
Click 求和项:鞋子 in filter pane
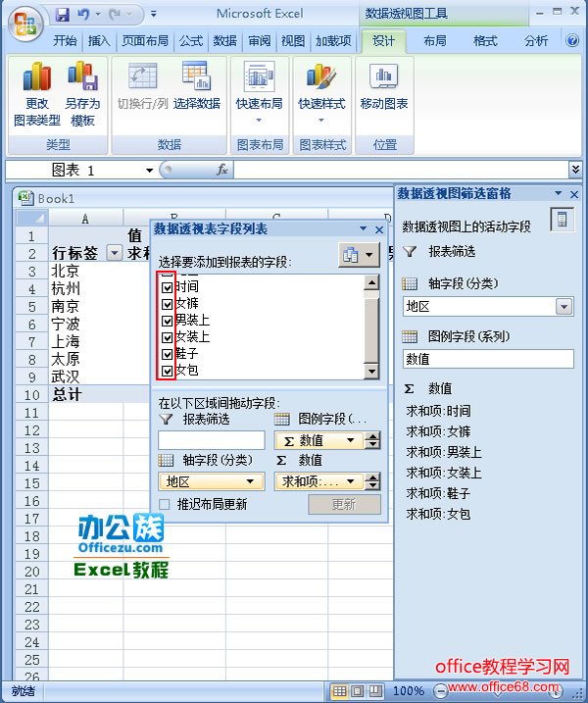coord(438,493)
